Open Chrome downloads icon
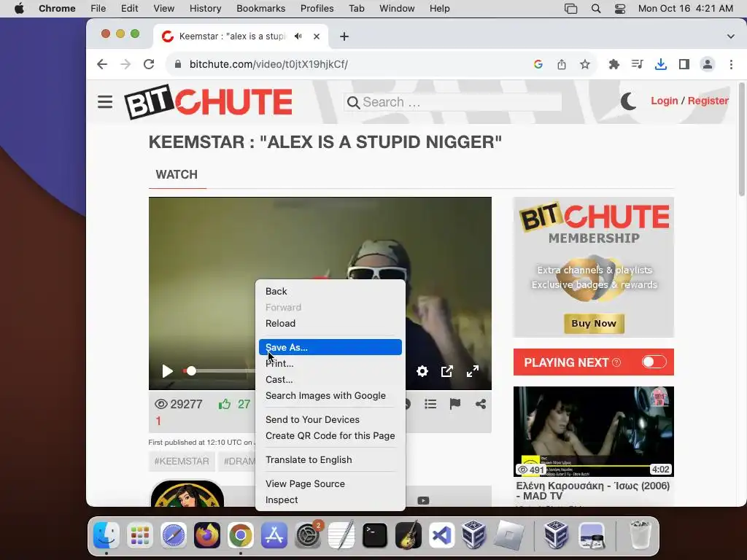 pos(661,64)
